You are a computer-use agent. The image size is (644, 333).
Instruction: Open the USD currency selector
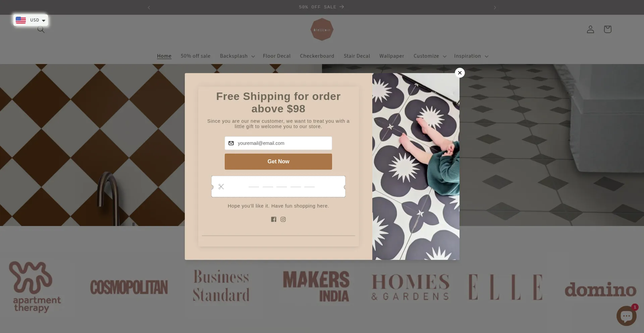click(x=31, y=20)
